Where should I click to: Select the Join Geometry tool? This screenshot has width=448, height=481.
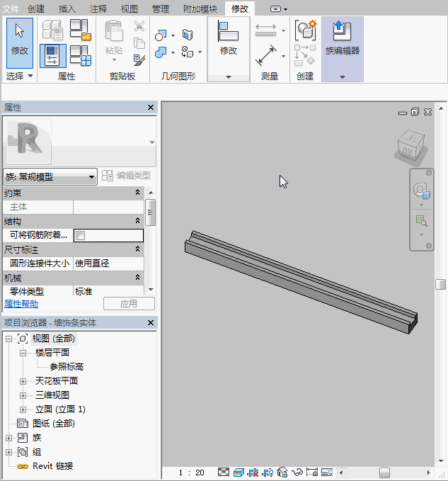pyautogui.click(x=161, y=52)
